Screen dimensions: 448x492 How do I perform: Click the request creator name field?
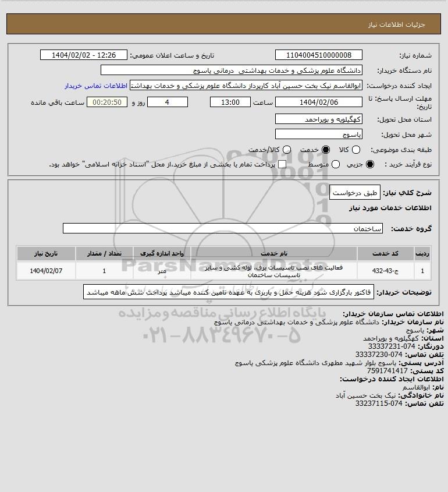(246, 86)
